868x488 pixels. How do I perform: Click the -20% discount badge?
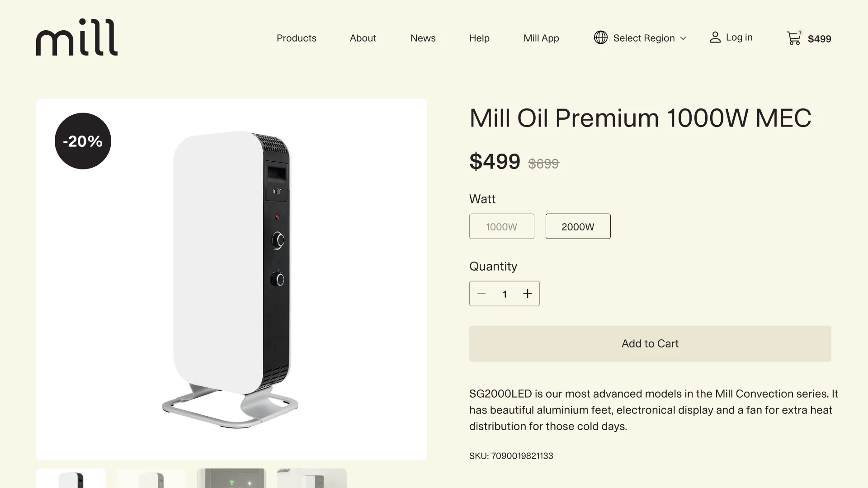(83, 141)
